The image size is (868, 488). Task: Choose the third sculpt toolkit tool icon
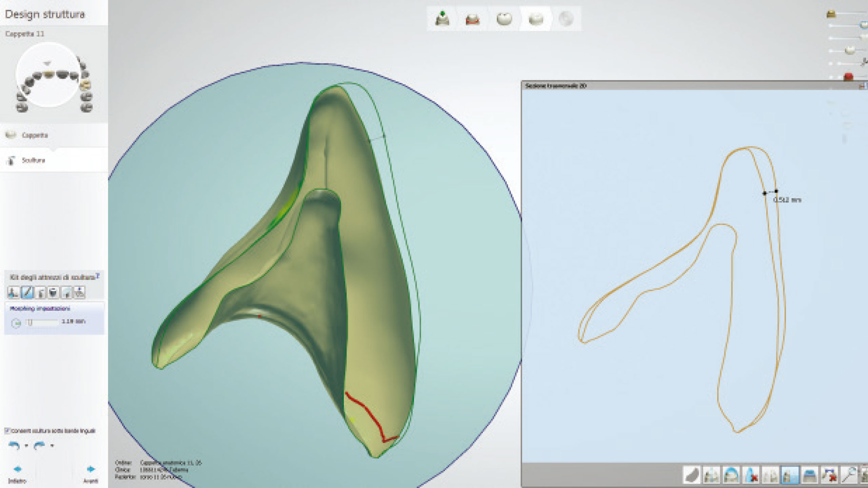point(40,292)
